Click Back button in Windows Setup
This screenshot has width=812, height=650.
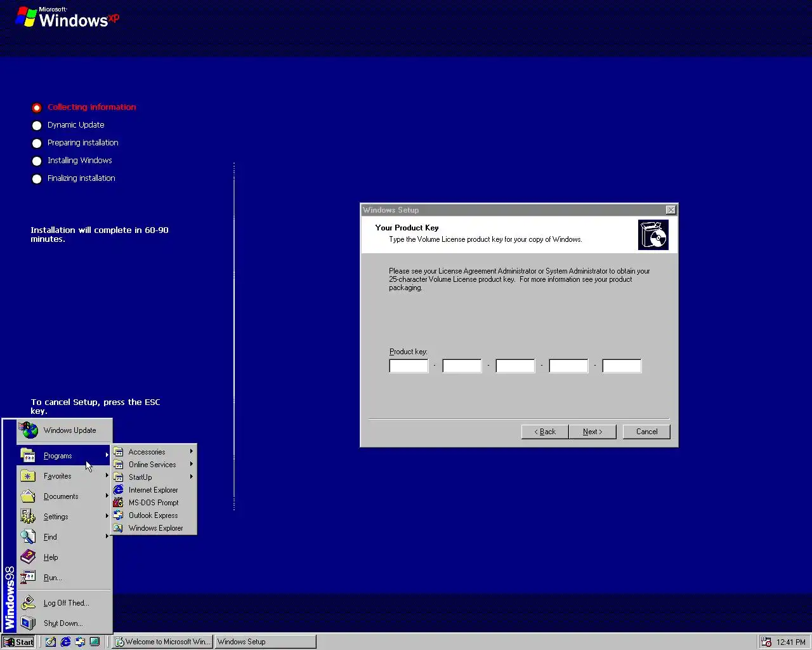coord(545,432)
